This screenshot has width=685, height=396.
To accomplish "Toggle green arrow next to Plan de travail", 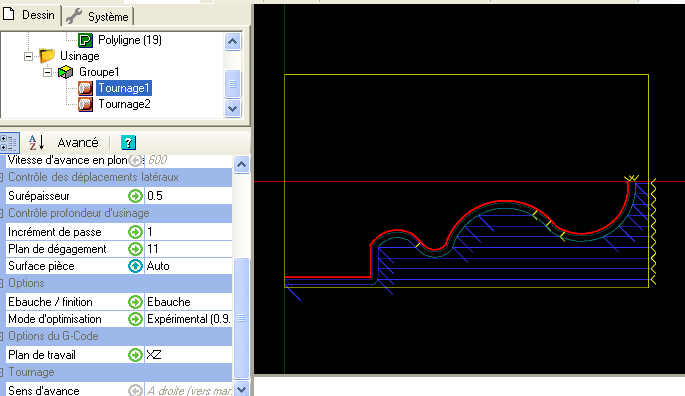I will (x=135, y=355).
